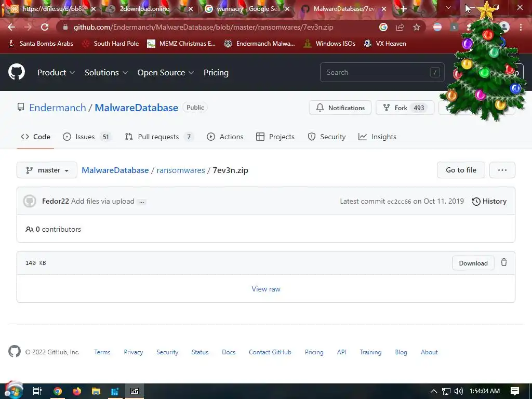Launch Firefox from the taskbar
The height and width of the screenshot is (399, 532).
77,391
